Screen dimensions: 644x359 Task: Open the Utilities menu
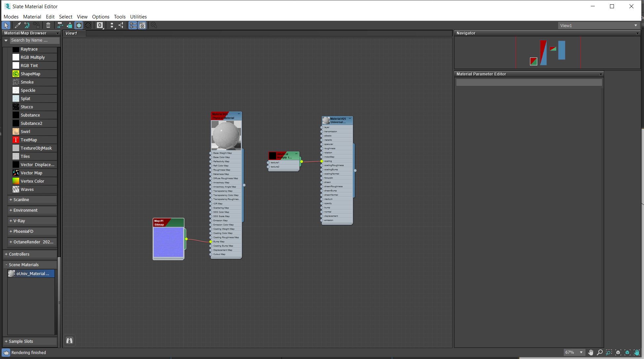(138, 17)
